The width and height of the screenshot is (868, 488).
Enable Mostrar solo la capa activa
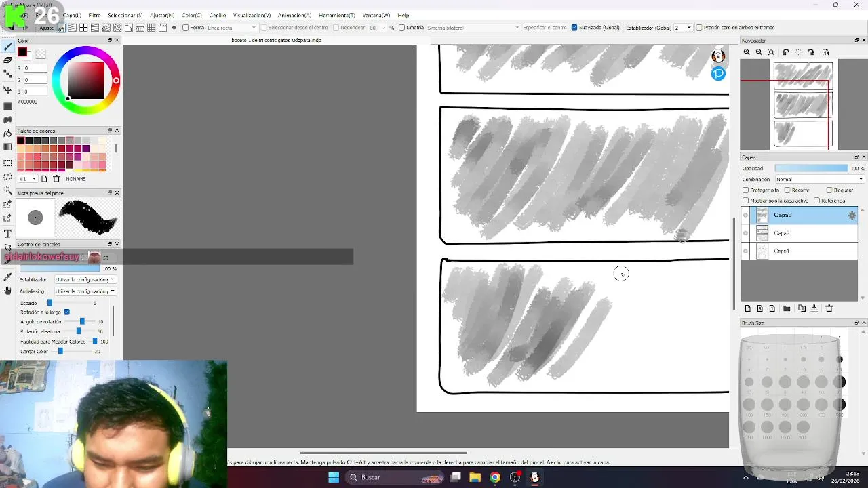(746, 201)
